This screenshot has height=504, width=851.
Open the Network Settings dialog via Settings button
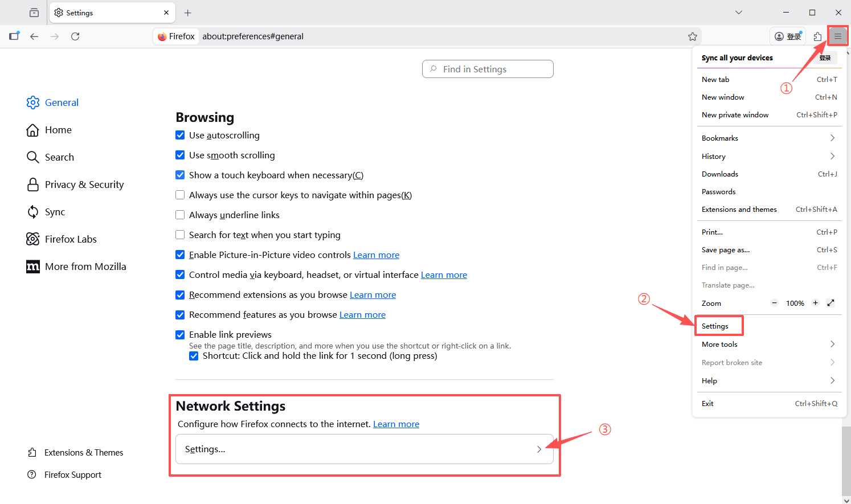(364, 449)
